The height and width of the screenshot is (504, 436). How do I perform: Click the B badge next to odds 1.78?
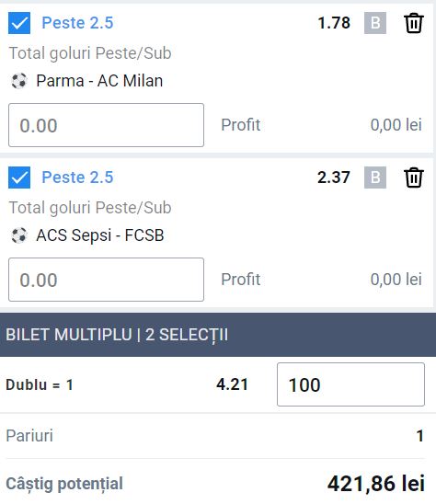point(375,23)
